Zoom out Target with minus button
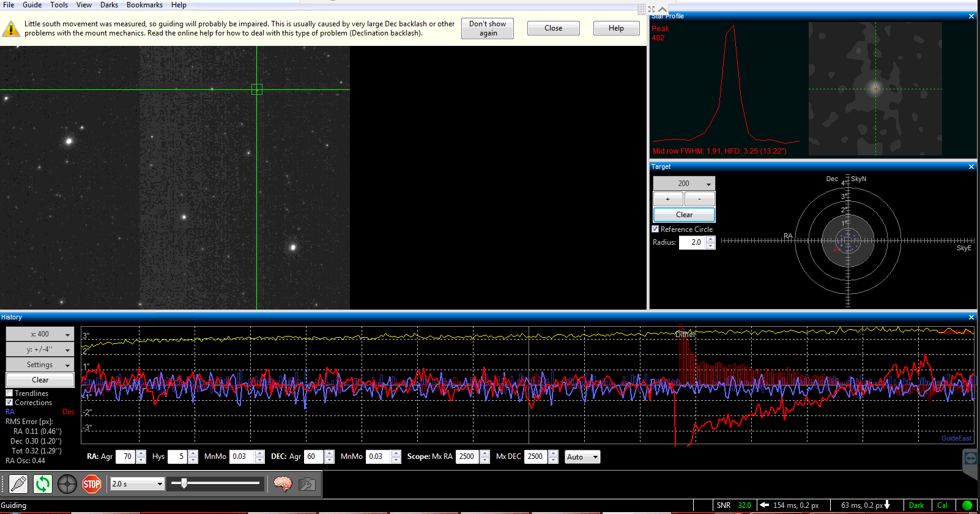The width and height of the screenshot is (980, 514). point(700,199)
